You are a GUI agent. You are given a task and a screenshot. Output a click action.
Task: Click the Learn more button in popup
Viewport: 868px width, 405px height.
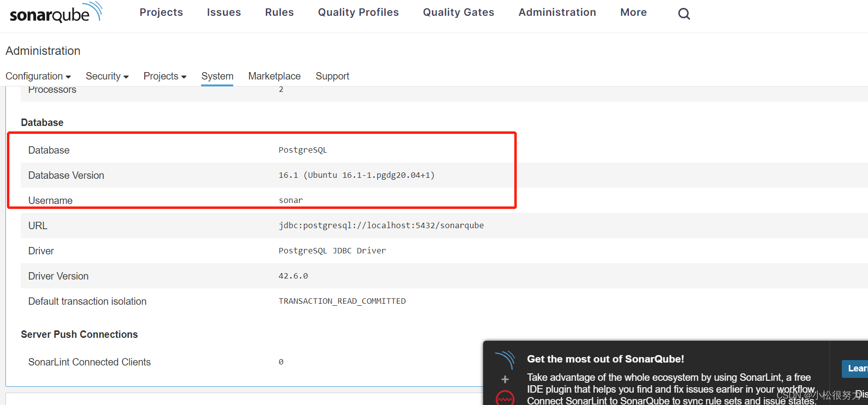(x=855, y=368)
